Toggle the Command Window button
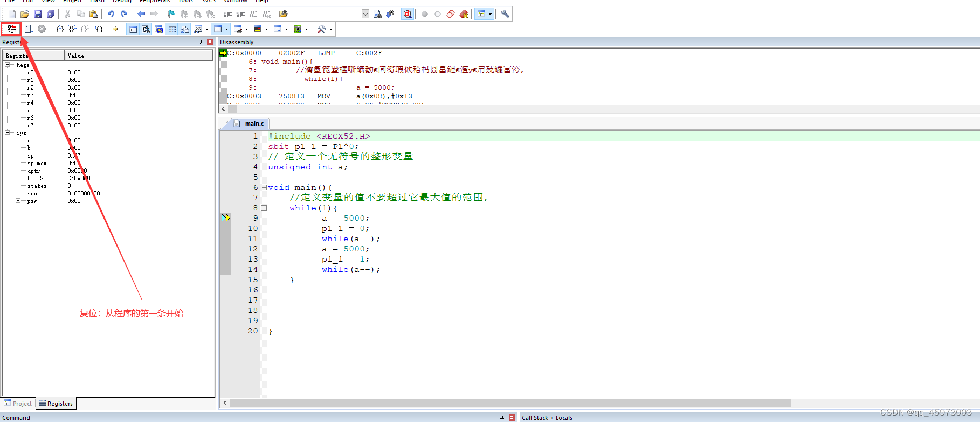This screenshot has width=980, height=422. [x=133, y=29]
